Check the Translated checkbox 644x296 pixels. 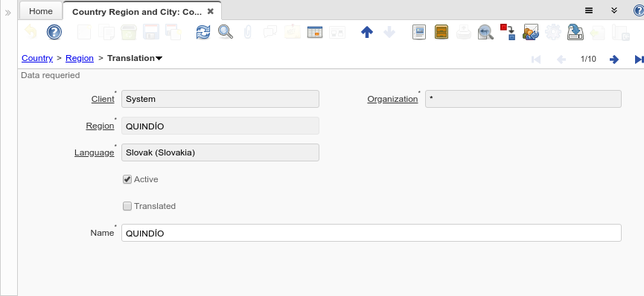(x=127, y=206)
